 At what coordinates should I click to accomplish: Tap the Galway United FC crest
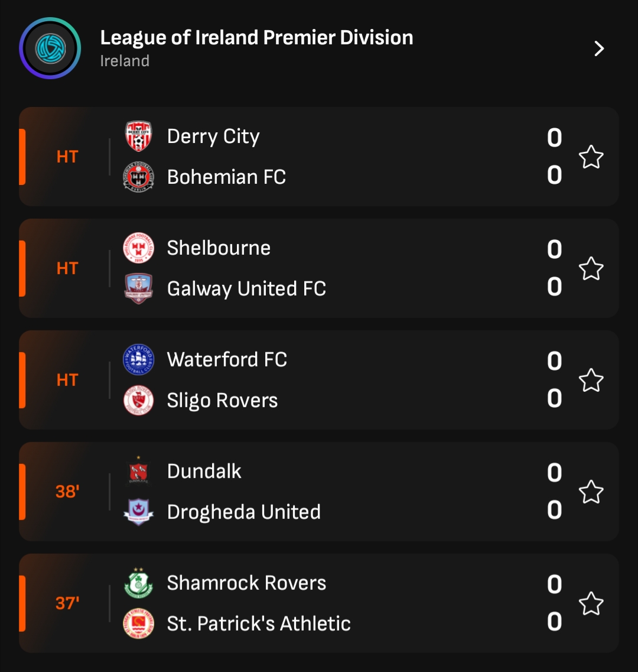tap(138, 288)
